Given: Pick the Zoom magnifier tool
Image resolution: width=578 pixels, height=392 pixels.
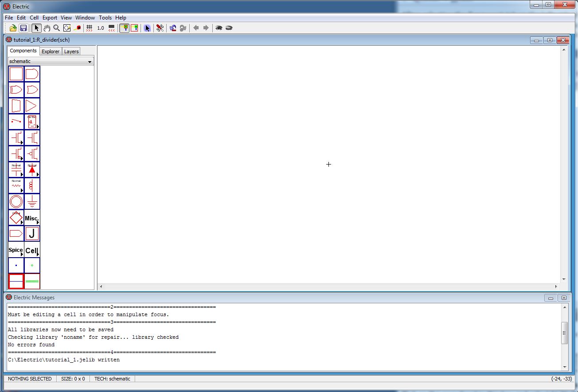Looking at the screenshot, I should pyautogui.click(x=57, y=28).
